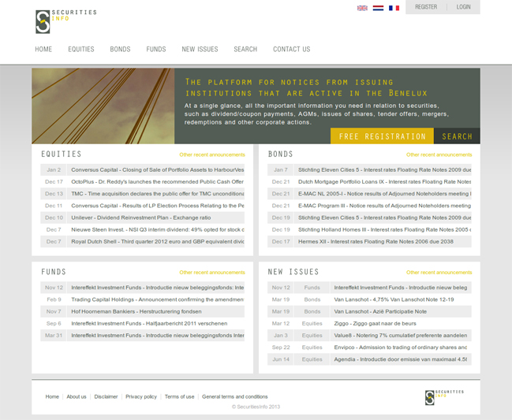512x420 pixels.
Task: Open Other recent announcements for New Issues
Action: tap(439, 273)
